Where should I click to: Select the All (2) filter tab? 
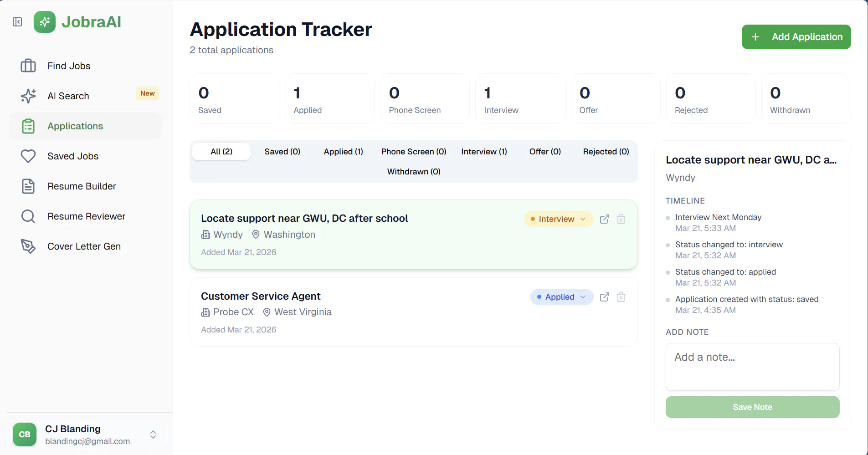pyautogui.click(x=221, y=152)
